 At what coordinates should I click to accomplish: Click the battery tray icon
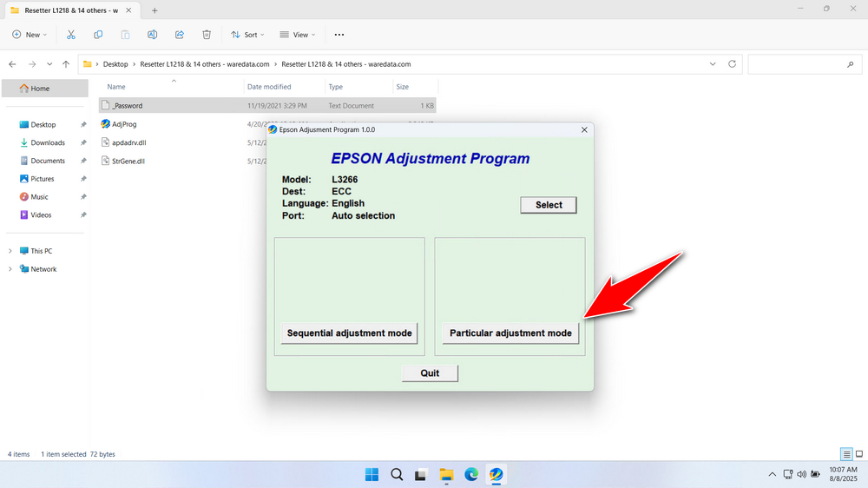(815, 474)
